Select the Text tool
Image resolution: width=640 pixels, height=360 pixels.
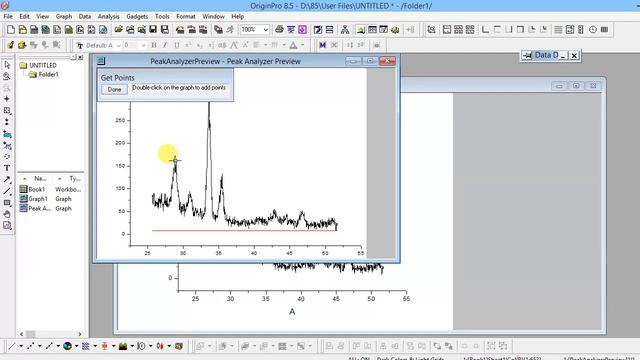coord(7,168)
